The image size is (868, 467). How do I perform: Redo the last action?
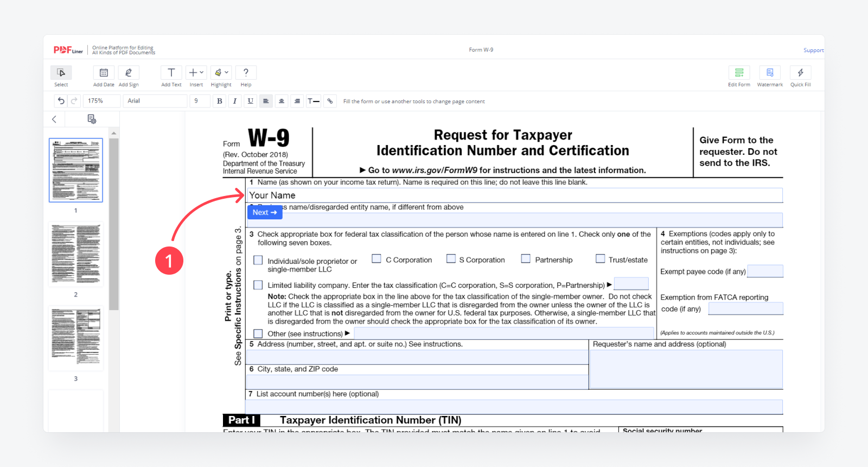coord(74,101)
